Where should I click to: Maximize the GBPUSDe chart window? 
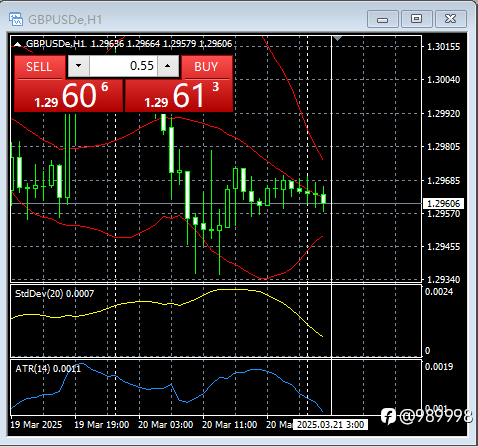pyautogui.click(x=417, y=19)
